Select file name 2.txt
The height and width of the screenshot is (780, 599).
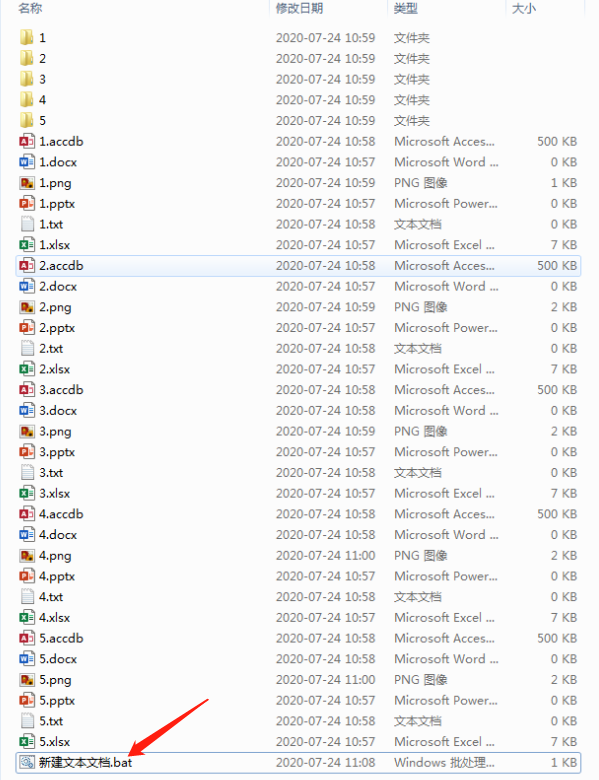pos(51,349)
